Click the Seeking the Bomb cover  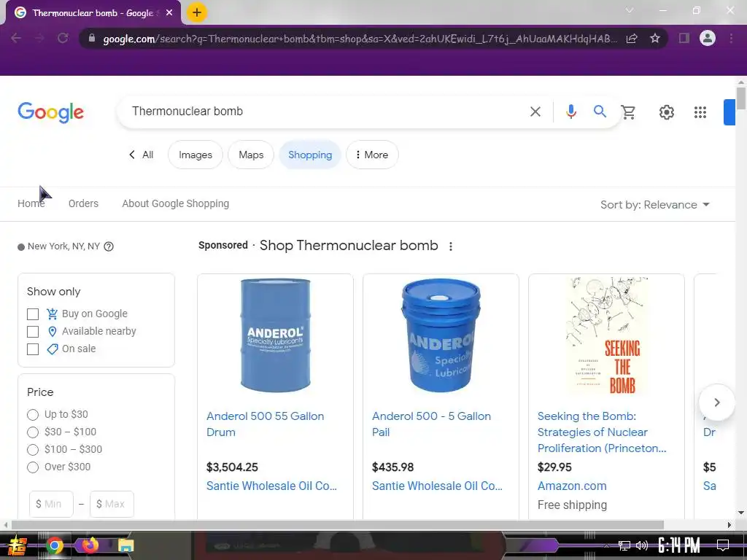pyautogui.click(x=606, y=335)
